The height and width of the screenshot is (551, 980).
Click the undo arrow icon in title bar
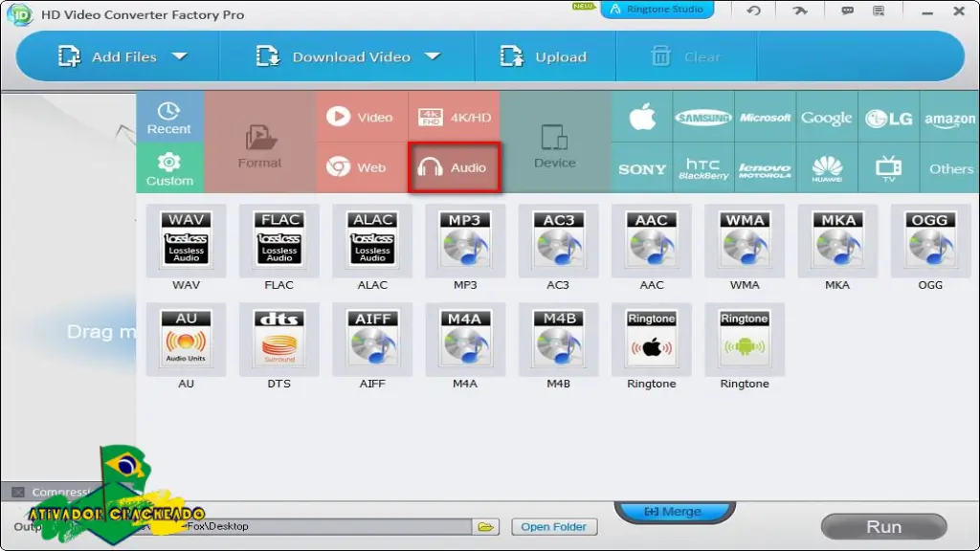click(753, 11)
